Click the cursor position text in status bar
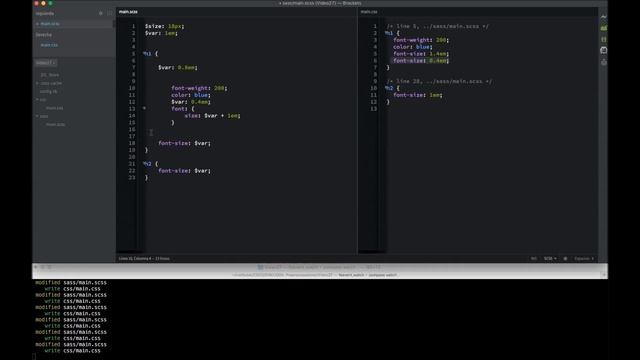This screenshot has height=360, width=640. (x=144, y=258)
